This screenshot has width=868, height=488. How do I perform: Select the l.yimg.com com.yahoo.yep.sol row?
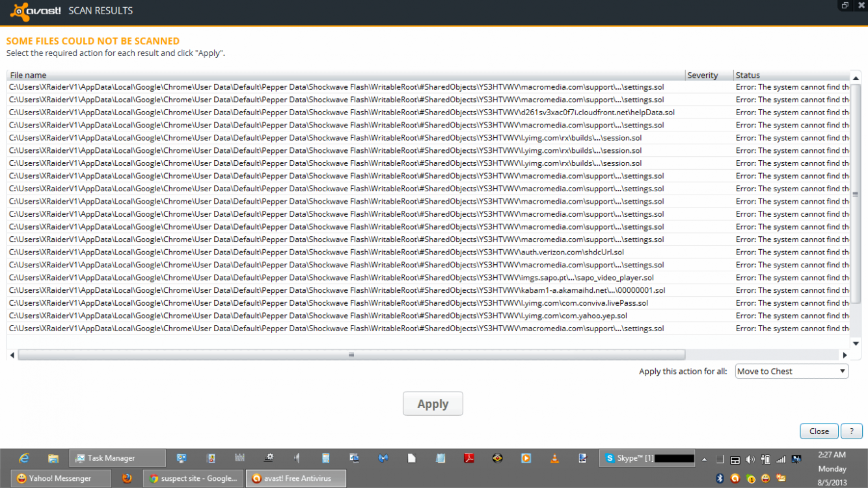click(x=428, y=316)
